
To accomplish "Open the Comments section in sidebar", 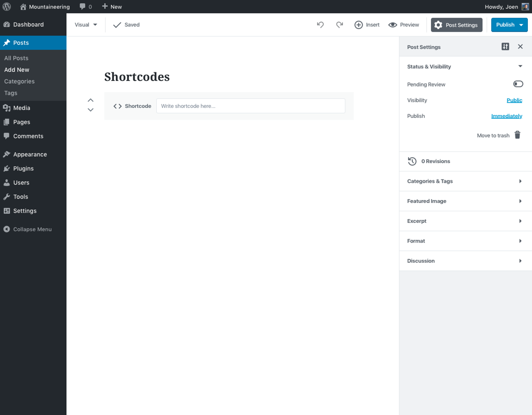I will pyautogui.click(x=33, y=136).
